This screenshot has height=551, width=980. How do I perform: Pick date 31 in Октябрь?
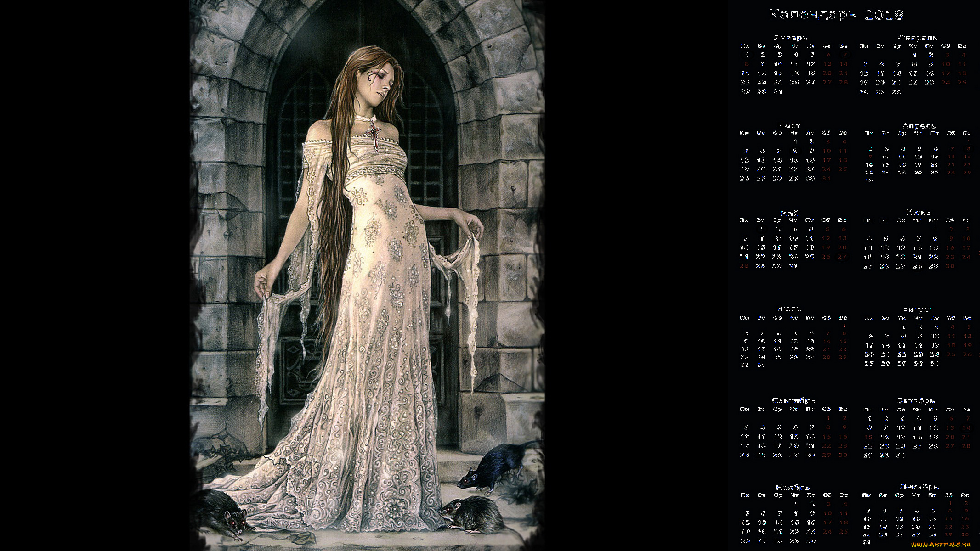(x=900, y=455)
